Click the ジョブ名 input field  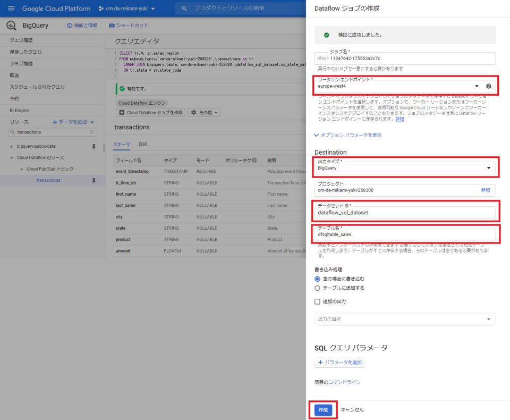[x=405, y=58]
